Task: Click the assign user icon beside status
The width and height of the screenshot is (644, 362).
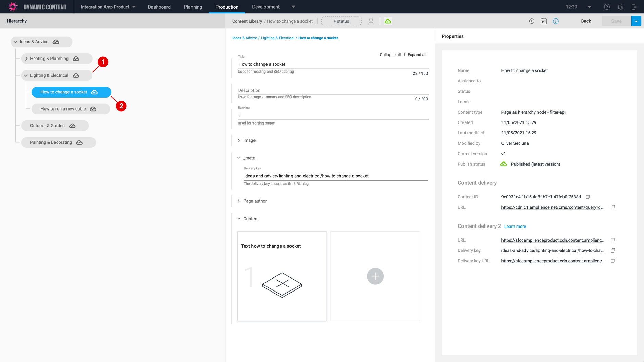Action: coord(371,21)
